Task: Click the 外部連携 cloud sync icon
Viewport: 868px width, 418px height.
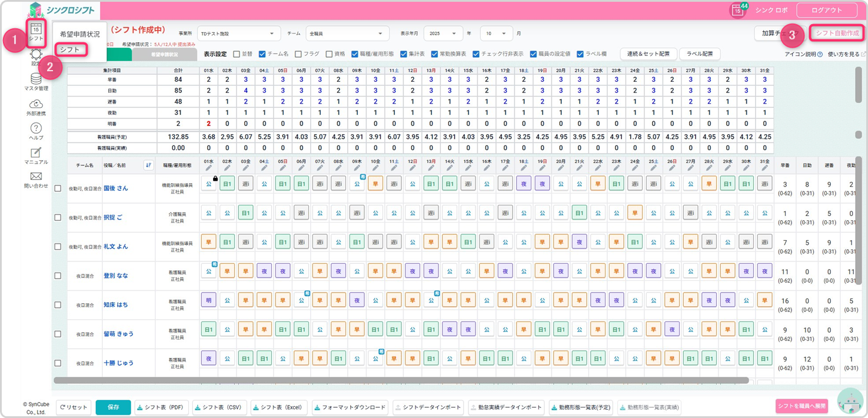Action: click(x=36, y=104)
